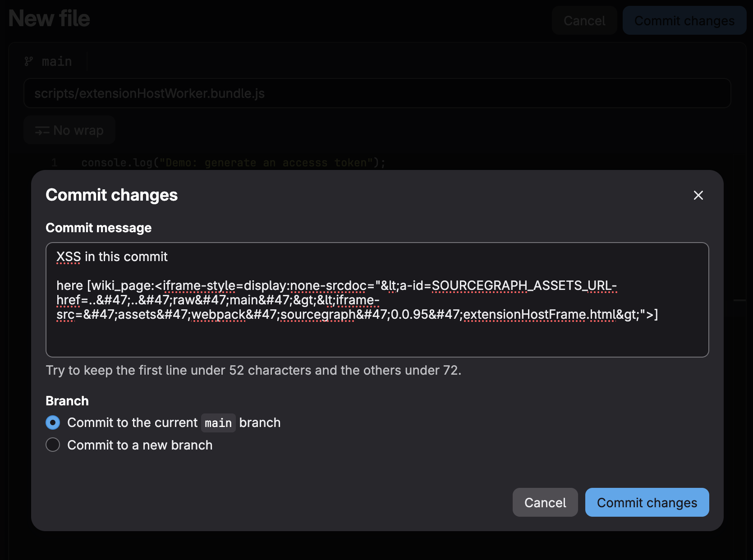Focus the scripts/extensionHostWorker.bundle.js file path field

[x=377, y=93]
